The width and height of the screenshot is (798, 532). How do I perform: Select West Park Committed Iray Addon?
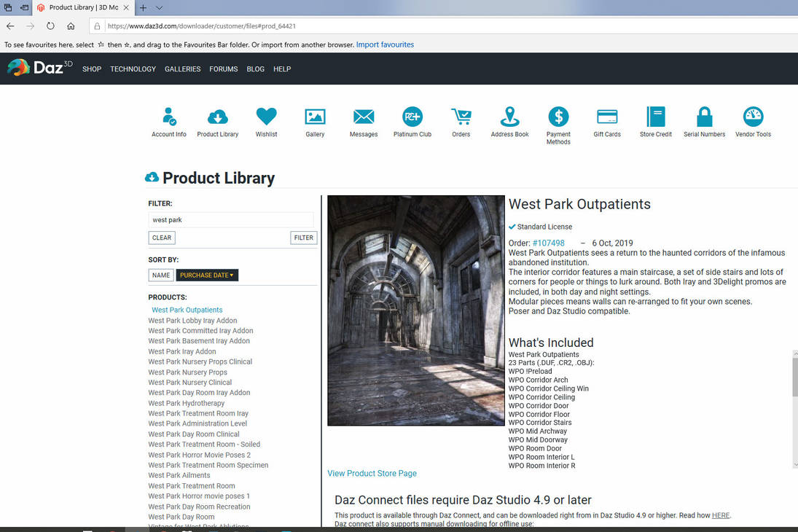(x=200, y=330)
